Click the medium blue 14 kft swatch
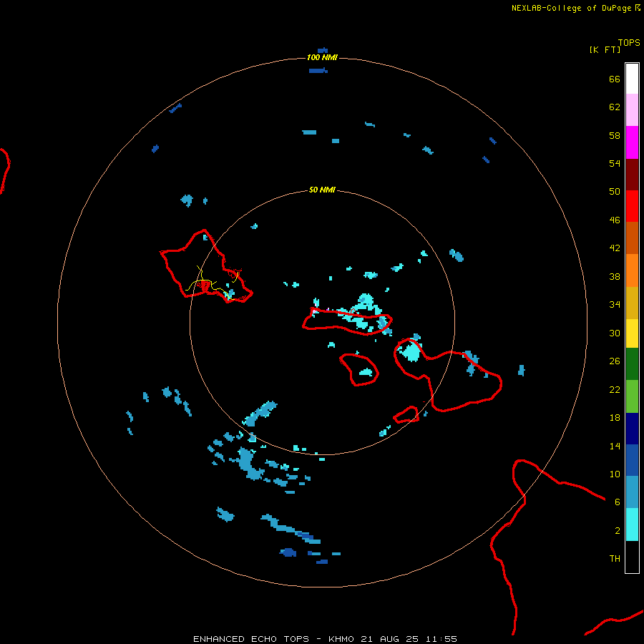This screenshot has height=644, width=644. [632, 460]
